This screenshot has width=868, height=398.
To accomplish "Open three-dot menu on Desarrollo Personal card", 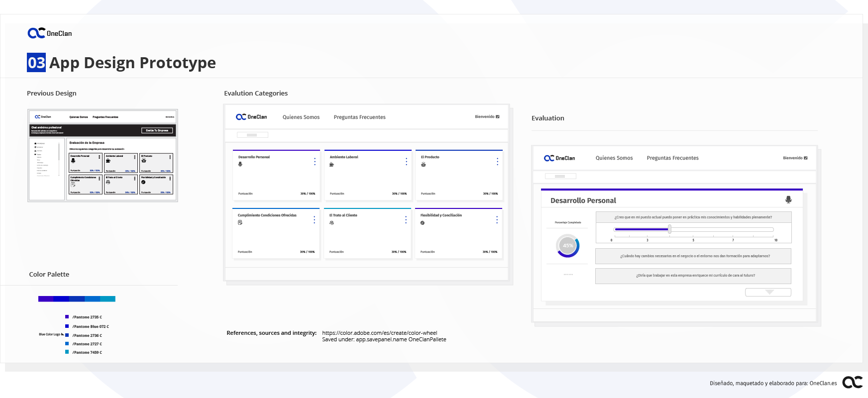I will pos(315,162).
